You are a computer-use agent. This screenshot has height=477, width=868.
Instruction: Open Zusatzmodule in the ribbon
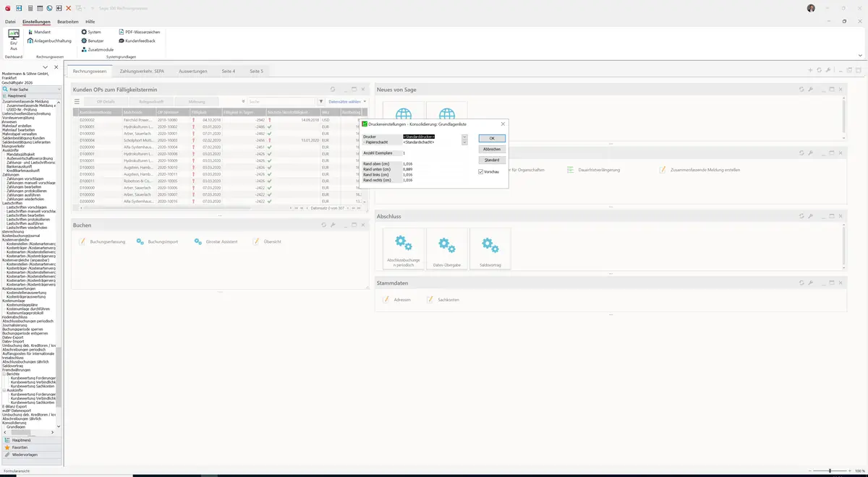pyautogui.click(x=97, y=50)
